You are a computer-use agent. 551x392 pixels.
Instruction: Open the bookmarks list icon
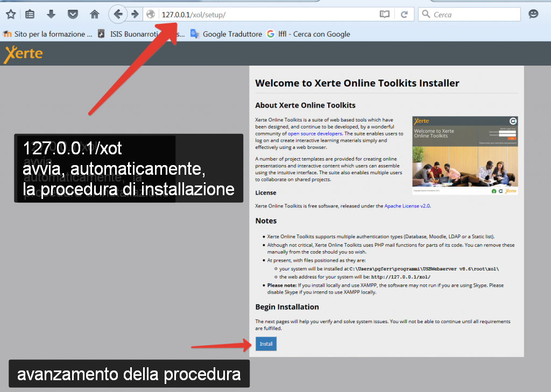click(x=30, y=15)
